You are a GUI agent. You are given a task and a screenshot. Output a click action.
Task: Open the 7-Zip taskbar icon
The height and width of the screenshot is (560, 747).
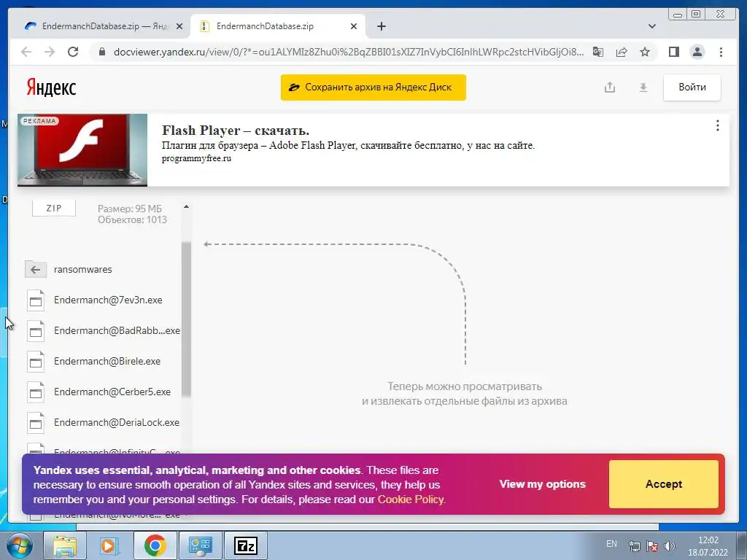tap(246, 545)
